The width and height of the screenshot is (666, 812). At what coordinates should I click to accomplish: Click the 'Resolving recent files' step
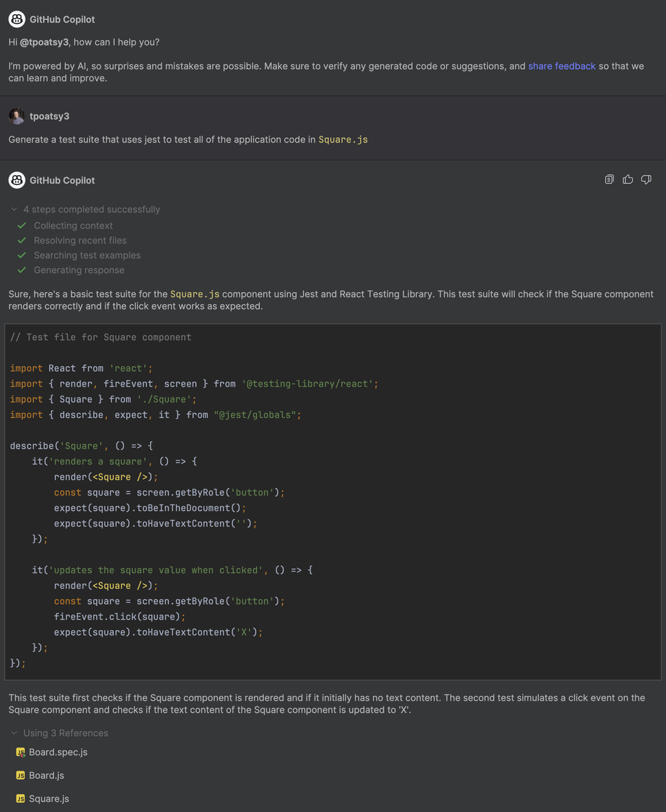[x=80, y=240]
